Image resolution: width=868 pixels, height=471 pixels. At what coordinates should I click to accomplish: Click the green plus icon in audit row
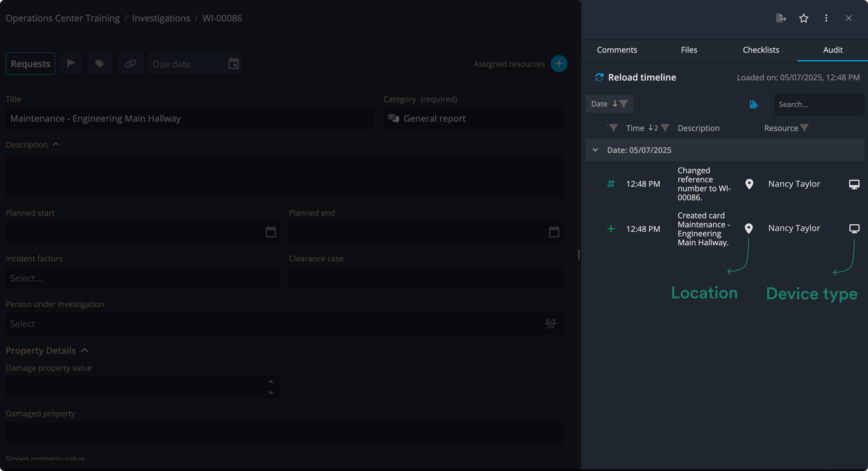click(x=611, y=229)
